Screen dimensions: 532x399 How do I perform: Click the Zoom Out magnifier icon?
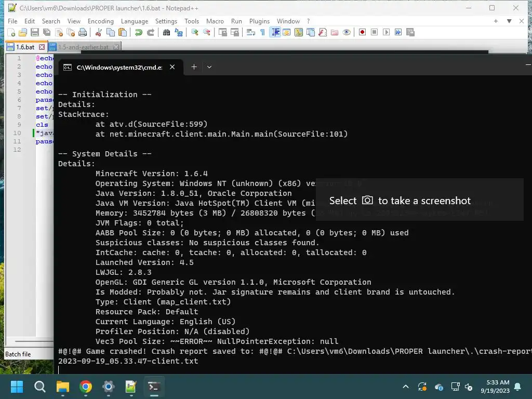click(x=207, y=32)
